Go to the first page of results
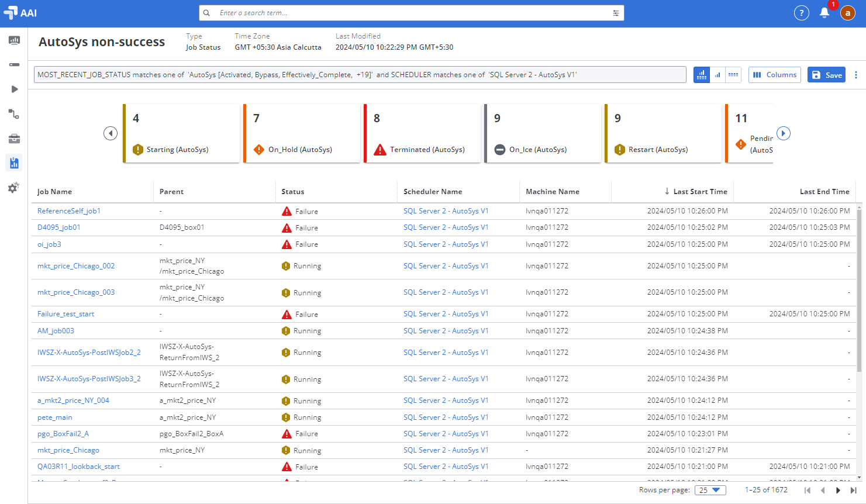This screenshot has width=866, height=504. point(808,491)
